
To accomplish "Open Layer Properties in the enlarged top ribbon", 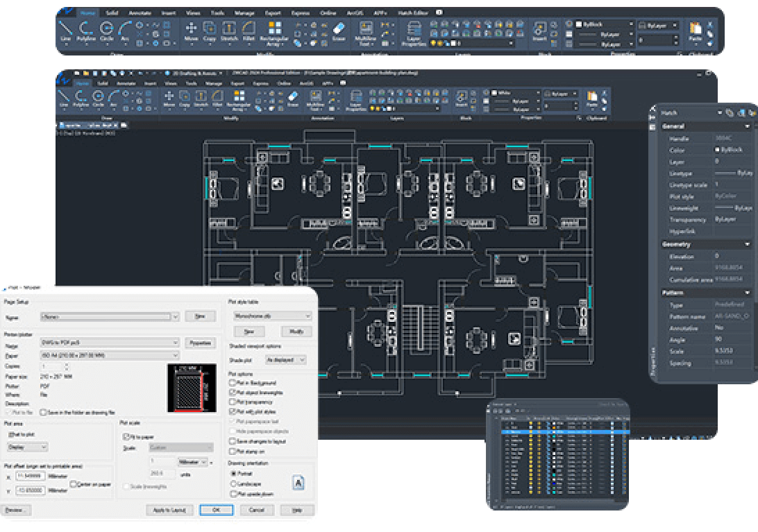I will tap(414, 33).
